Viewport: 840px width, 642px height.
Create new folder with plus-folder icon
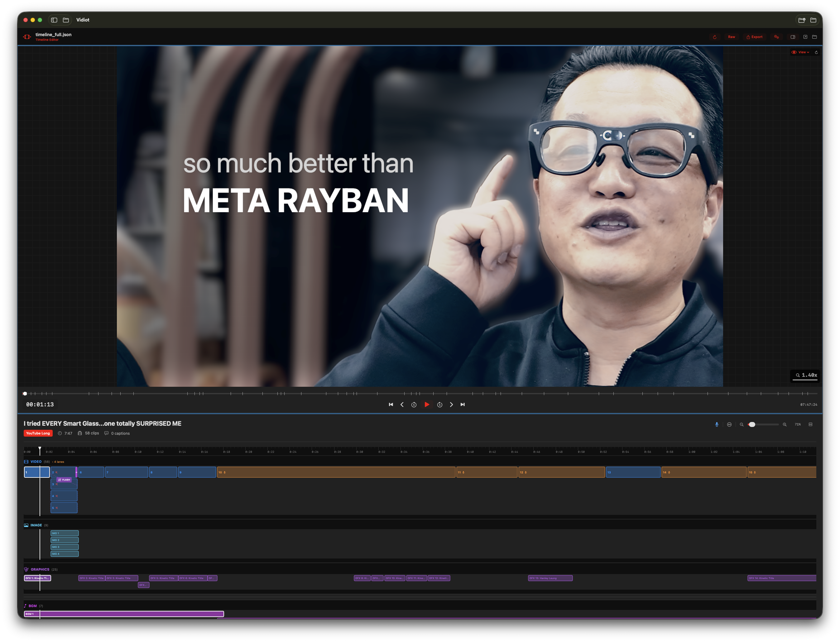tap(802, 20)
